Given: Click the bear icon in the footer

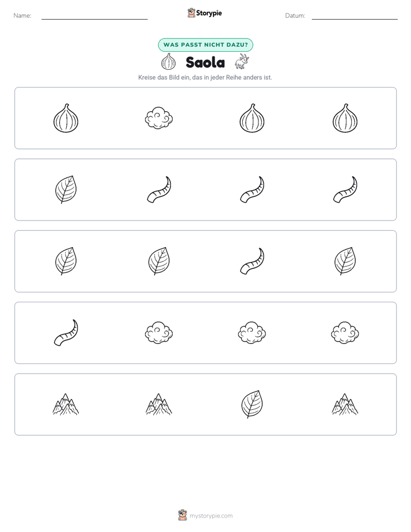Looking at the screenshot, I should [182, 515].
